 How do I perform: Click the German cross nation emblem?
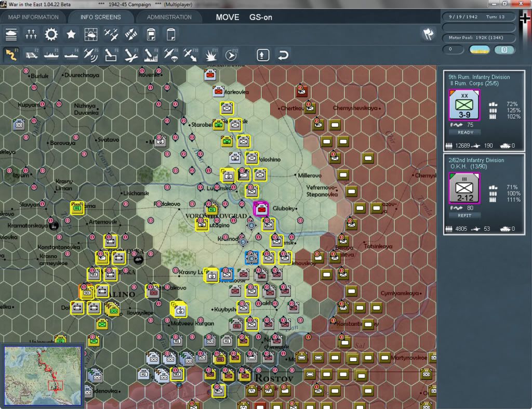pos(525,18)
